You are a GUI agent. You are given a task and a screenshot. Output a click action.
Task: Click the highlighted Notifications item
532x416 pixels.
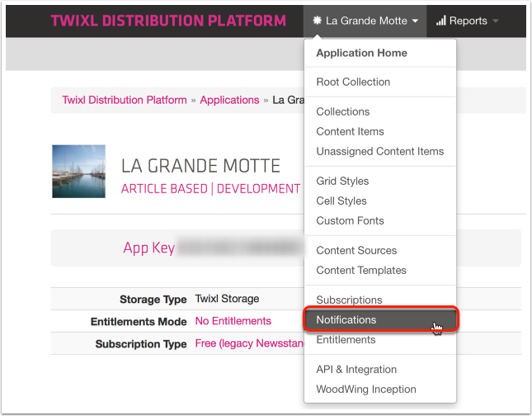[380, 319]
